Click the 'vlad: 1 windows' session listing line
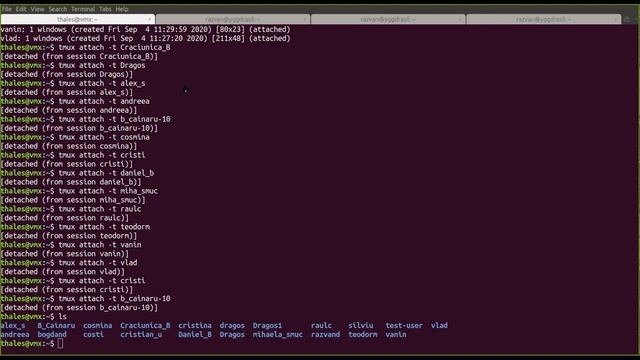The height and width of the screenshot is (360, 640). coord(145,38)
